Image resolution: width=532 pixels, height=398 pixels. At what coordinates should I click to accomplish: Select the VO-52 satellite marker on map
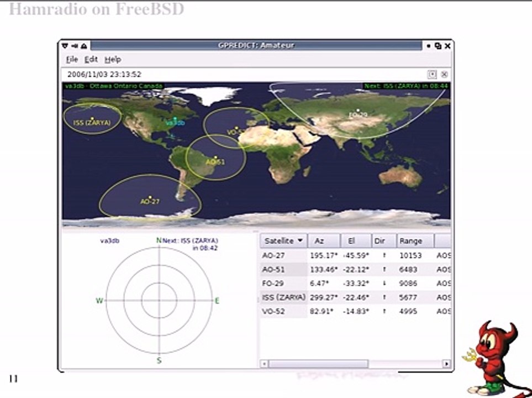pyautogui.click(x=237, y=128)
